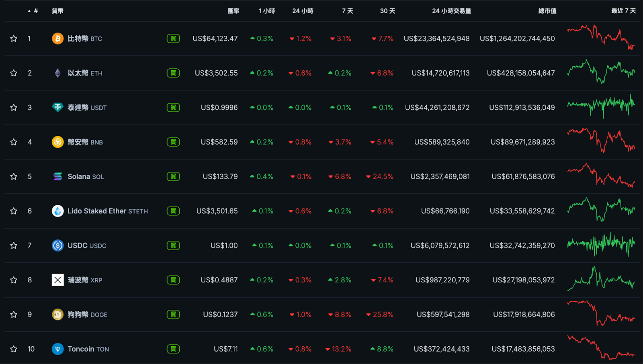Star the Toncoin row

coord(14,349)
